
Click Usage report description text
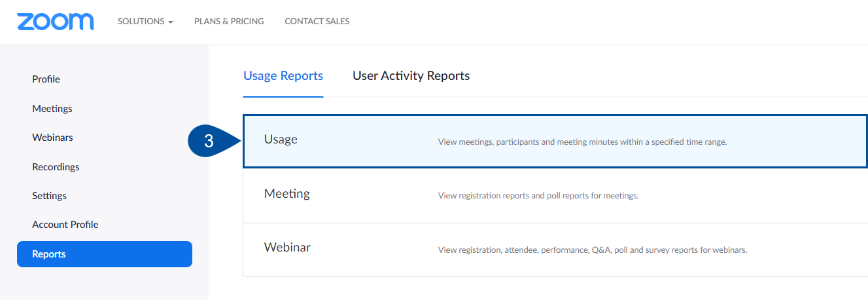tap(582, 141)
